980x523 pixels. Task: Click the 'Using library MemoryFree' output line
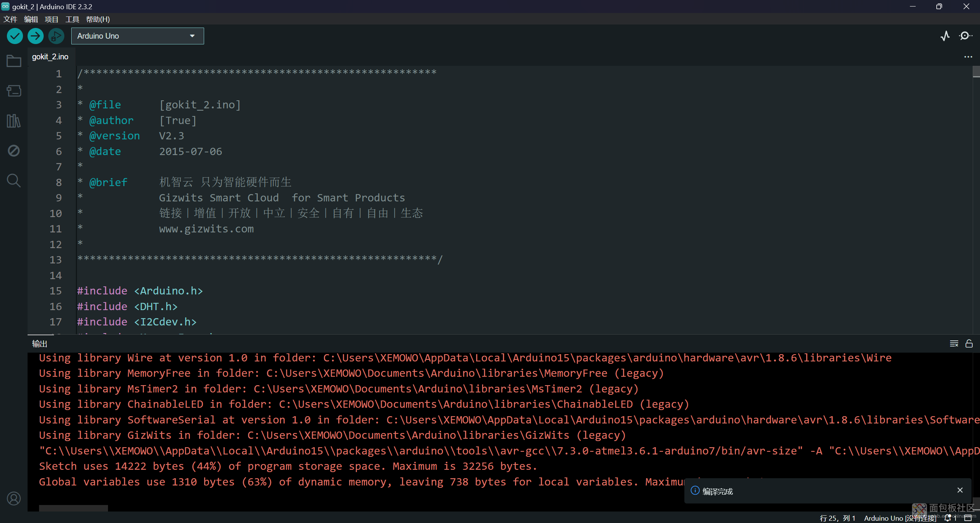pos(351,373)
